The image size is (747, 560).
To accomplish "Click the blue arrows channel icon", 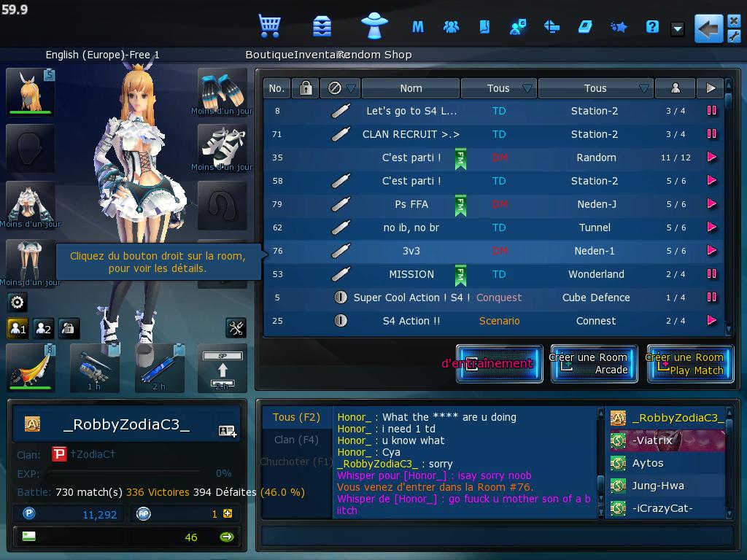I will 551,27.
